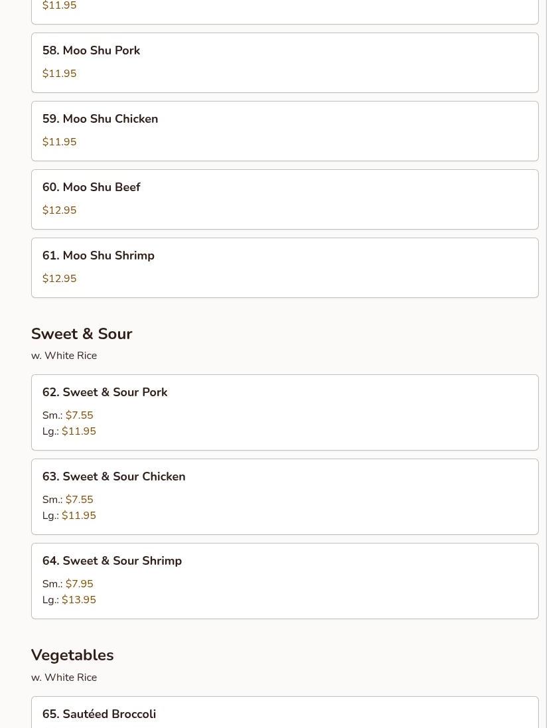The width and height of the screenshot is (560, 728).
Task: Click the partially visible top item card
Action: coord(285,11)
